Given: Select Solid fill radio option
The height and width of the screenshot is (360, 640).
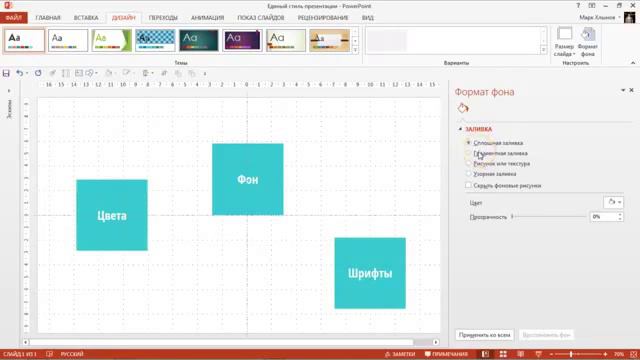Looking at the screenshot, I should tap(469, 143).
